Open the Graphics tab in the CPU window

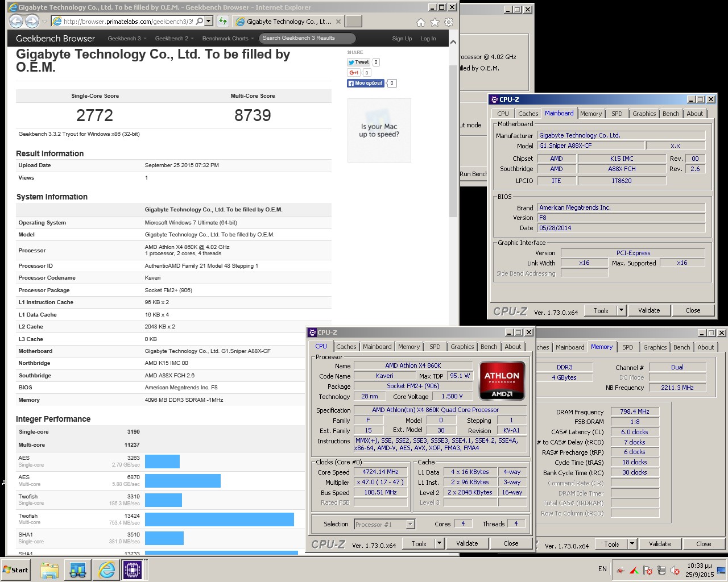click(x=462, y=347)
